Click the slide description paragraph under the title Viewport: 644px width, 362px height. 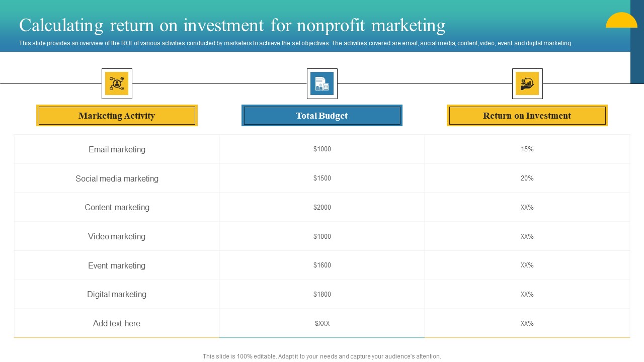pos(296,43)
